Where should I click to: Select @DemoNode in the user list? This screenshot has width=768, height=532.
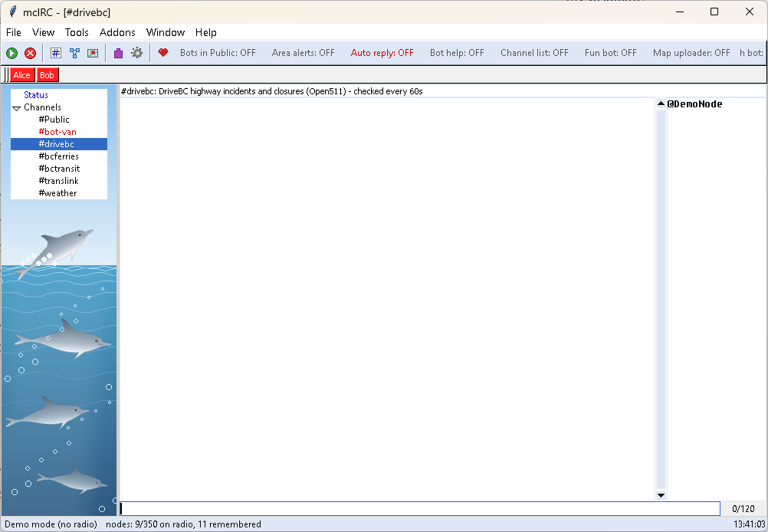click(694, 103)
